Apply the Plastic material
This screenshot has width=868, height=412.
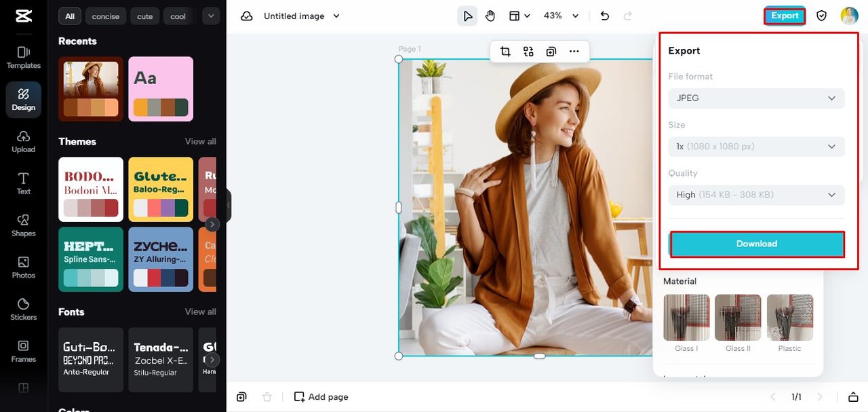[790, 318]
